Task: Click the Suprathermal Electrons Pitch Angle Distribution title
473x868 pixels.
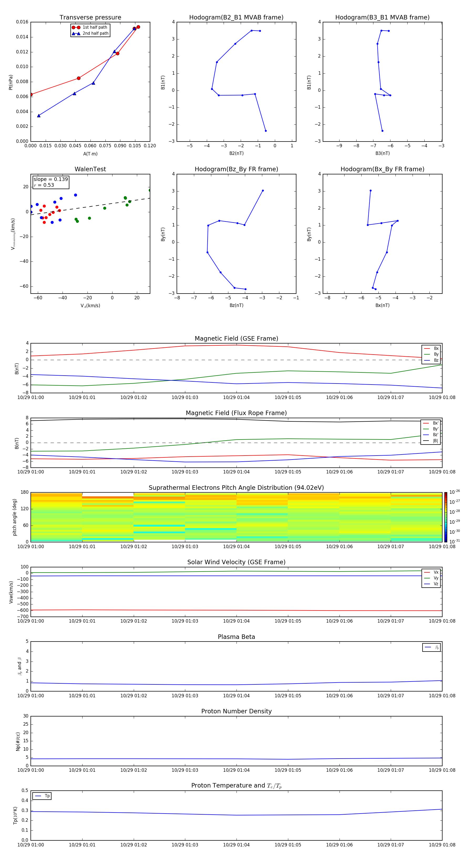Action: pyautogui.click(x=236, y=488)
